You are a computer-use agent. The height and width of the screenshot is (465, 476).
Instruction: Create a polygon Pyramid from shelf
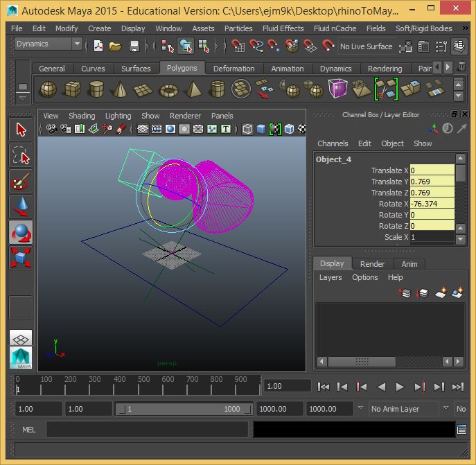[193, 89]
